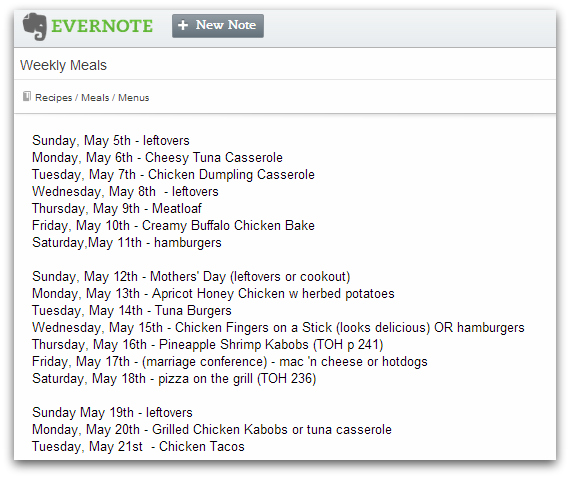This screenshot has width=570, height=478.
Task: Click the Mothers' Day line
Action: pyautogui.click(x=191, y=276)
